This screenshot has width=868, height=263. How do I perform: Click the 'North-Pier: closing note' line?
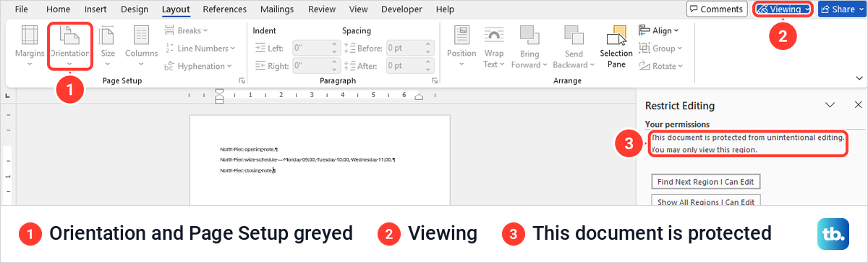pos(247,170)
